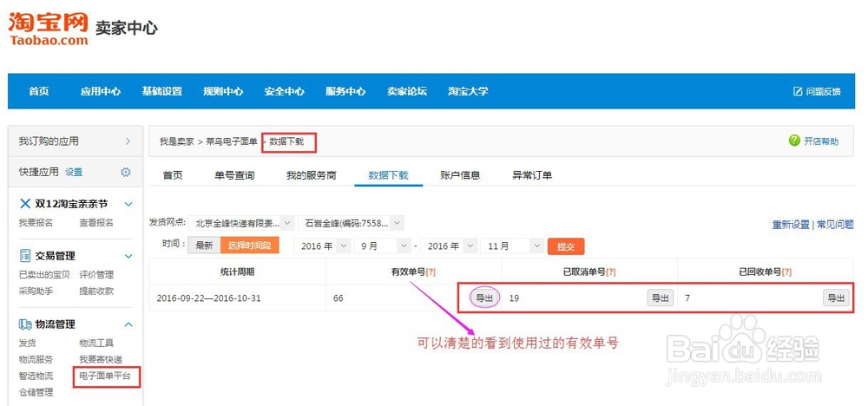The width and height of the screenshot is (868, 406).
Task: Open 物流服务 sidebar link
Action: [36, 359]
